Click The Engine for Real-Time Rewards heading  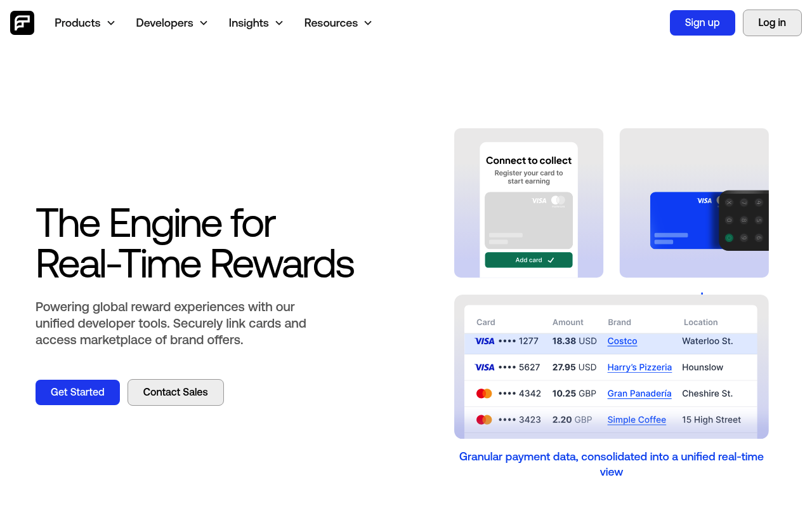195,243
